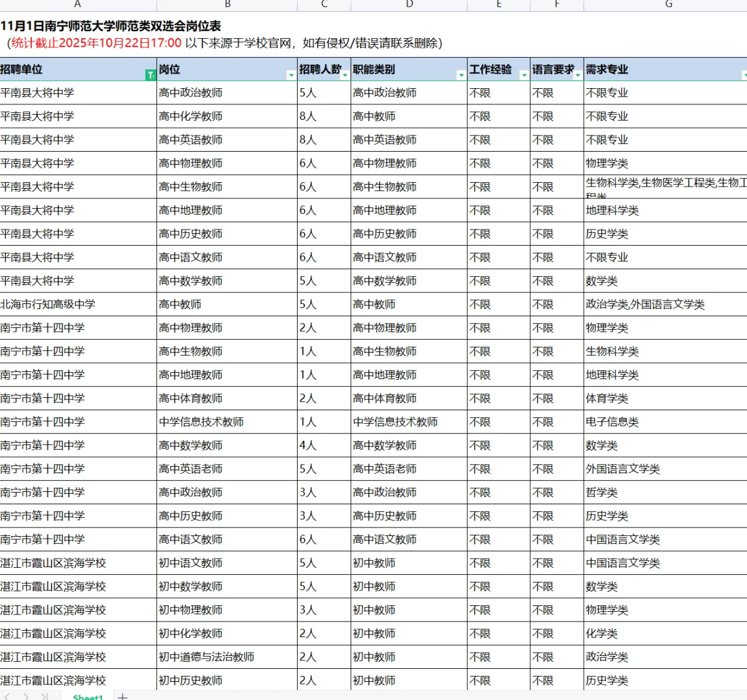747x700 pixels.
Task: Open the 语言要求 column filter dropdown
Action: pyautogui.click(x=578, y=75)
